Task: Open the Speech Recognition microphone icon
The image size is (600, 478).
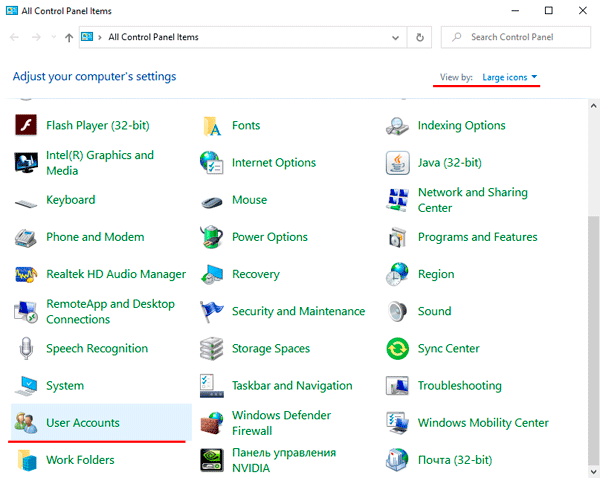Action: click(26, 348)
